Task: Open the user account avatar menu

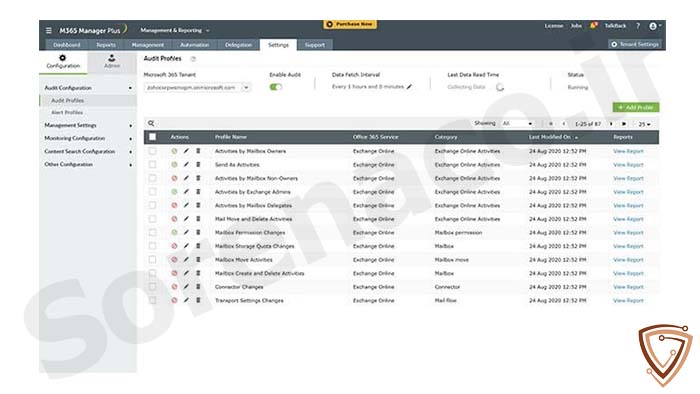Action: point(654,26)
